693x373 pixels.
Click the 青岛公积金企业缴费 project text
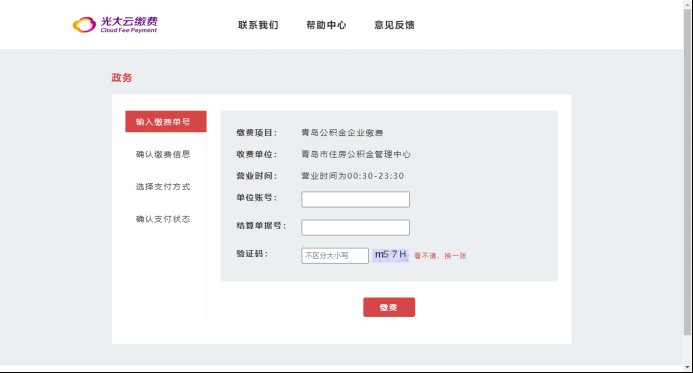pyautogui.click(x=342, y=133)
